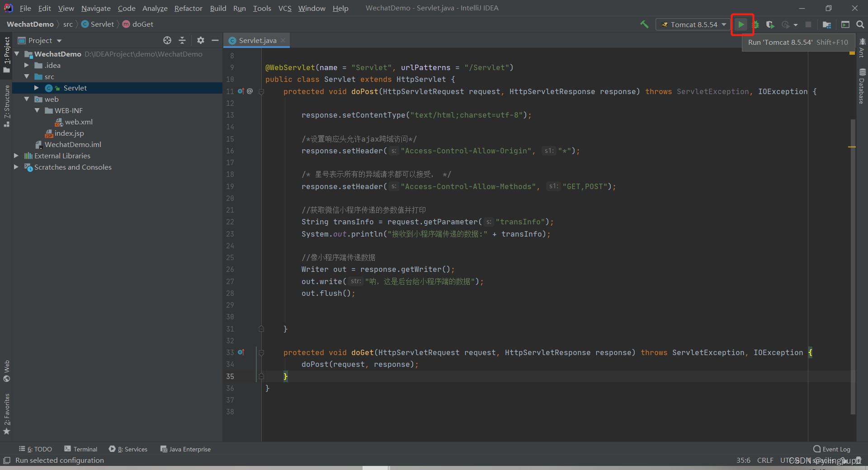Expand the Servlet class node
Image resolution: width=868 pixels, height=470 pixels.
37,88
